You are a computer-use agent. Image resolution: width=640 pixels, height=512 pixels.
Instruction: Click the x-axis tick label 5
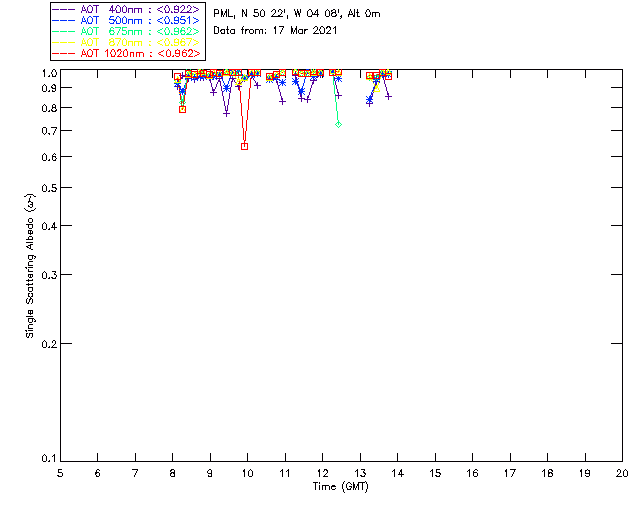pyautogui.click(x=60, y=474)
